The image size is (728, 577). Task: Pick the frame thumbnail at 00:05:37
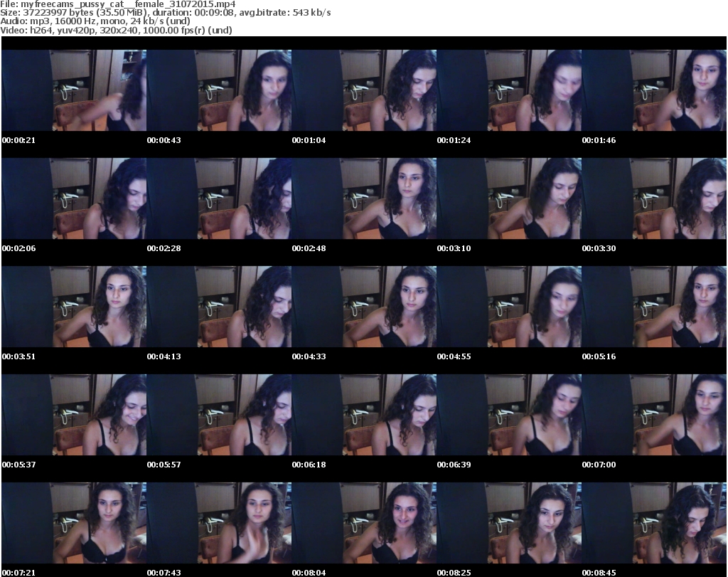pyautogui.click(x=74, y=415)
